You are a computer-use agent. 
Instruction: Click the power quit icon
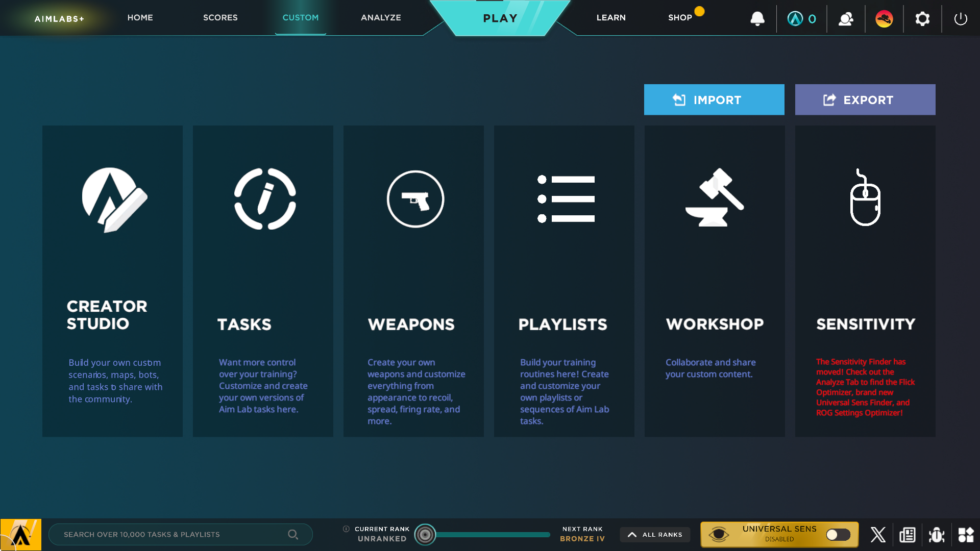961,19
